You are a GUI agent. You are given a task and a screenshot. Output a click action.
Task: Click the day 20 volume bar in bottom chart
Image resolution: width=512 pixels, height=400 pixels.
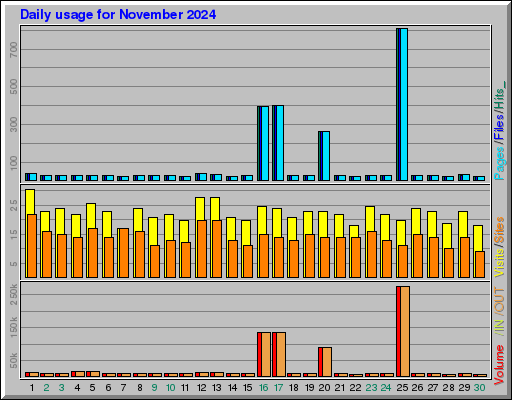click(x=325, y=362)
